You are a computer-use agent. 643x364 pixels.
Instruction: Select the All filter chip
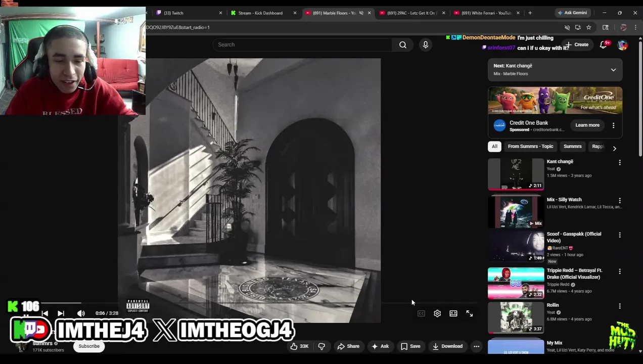(494, 147)
